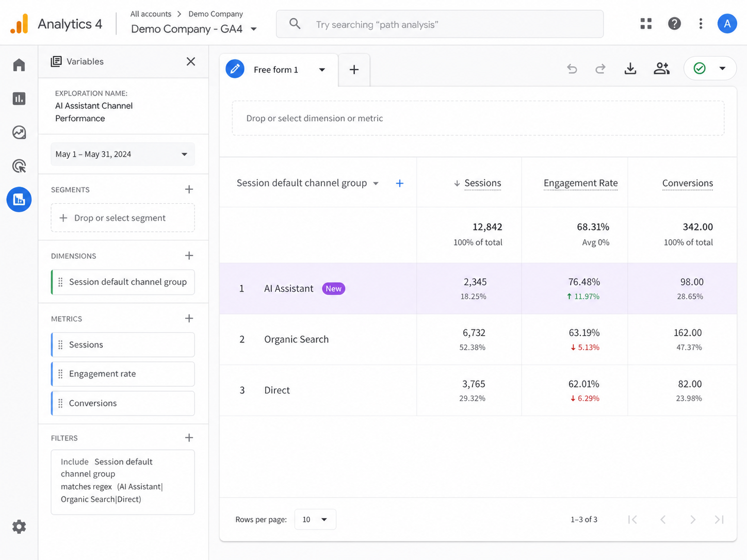
Task: Click the green check status icon
Action: 700,69
